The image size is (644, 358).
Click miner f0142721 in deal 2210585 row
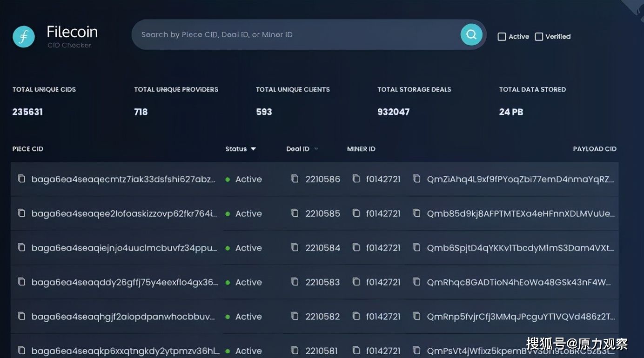click(383, 214)
